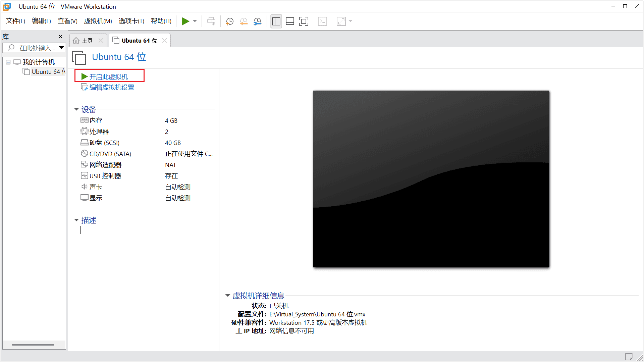The image size is (644, 362).
Task: Close the Ubuntu 64 位 tab
Action: coord(164,41)
